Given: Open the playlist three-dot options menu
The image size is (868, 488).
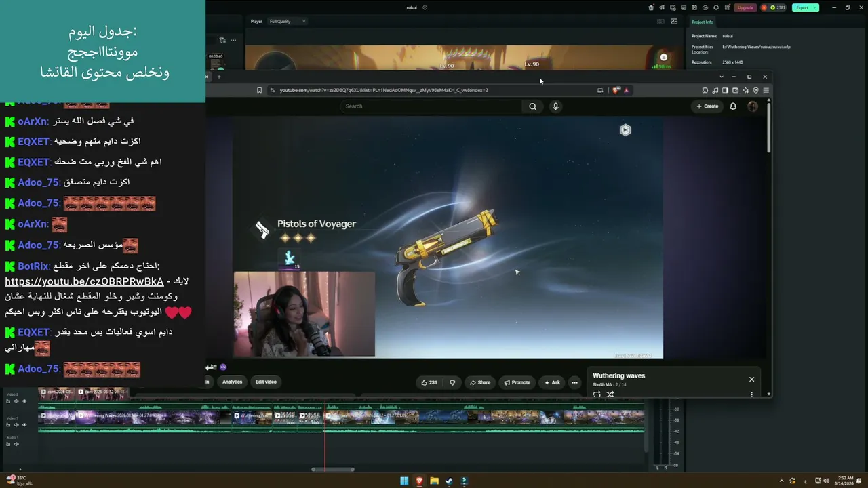Looking at the screenshot, I should [751, 394].
